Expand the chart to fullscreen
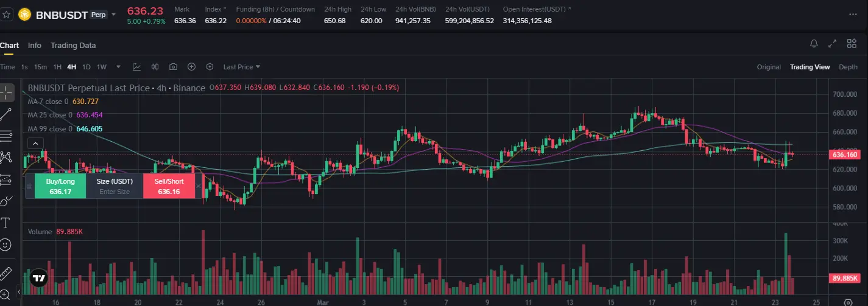Screen dimensions: 868x306 (833, 44)
